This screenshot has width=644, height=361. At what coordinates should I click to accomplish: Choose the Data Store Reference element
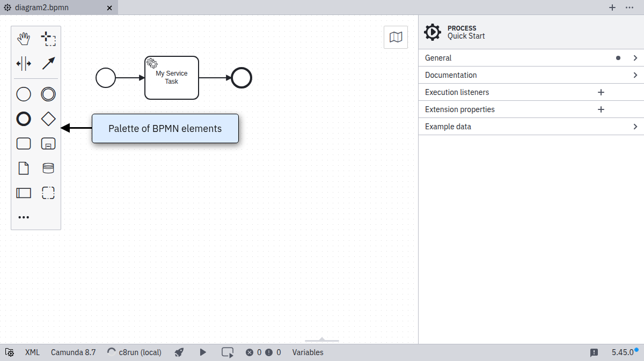[48, 168]
